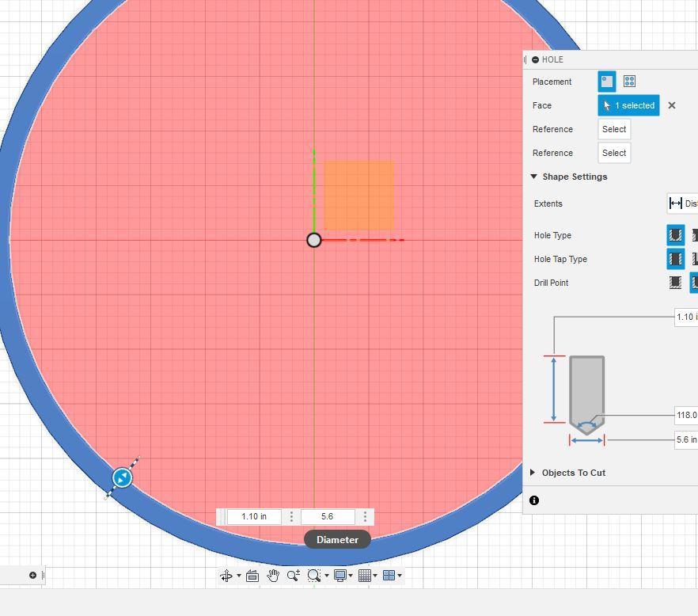Click the Display Settings icon

(340, 575)
